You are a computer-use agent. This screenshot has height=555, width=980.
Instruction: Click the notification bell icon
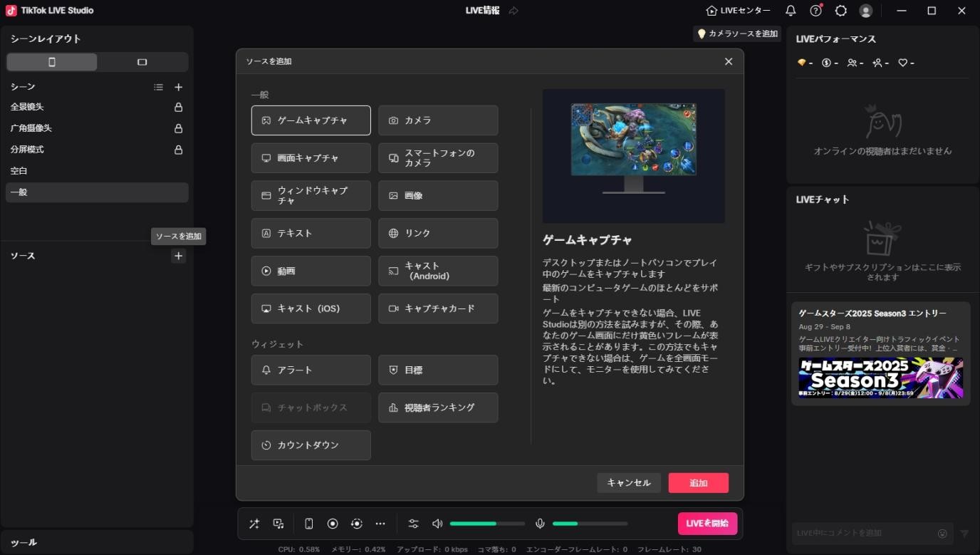point(791,11)
